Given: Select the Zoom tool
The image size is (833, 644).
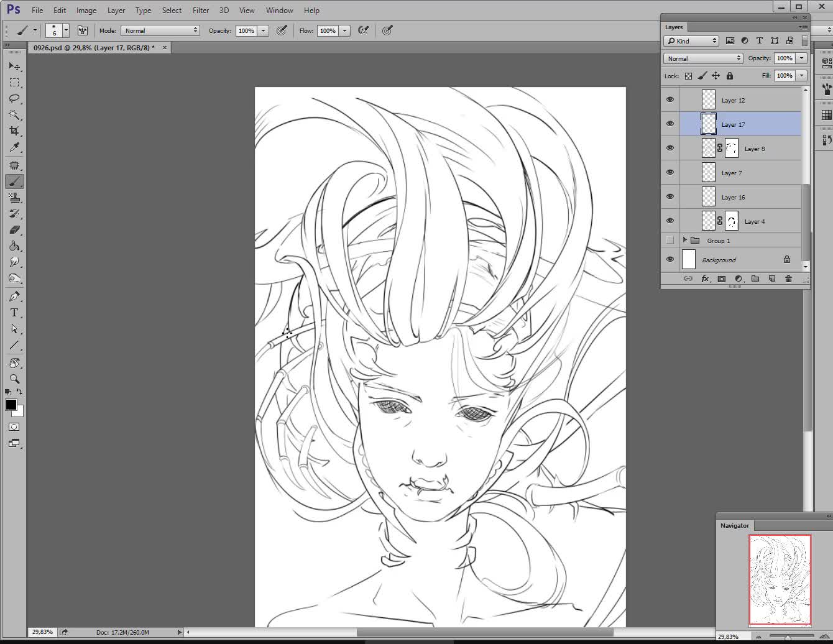Looking at the screenshot, I should (x=14, y=379).
